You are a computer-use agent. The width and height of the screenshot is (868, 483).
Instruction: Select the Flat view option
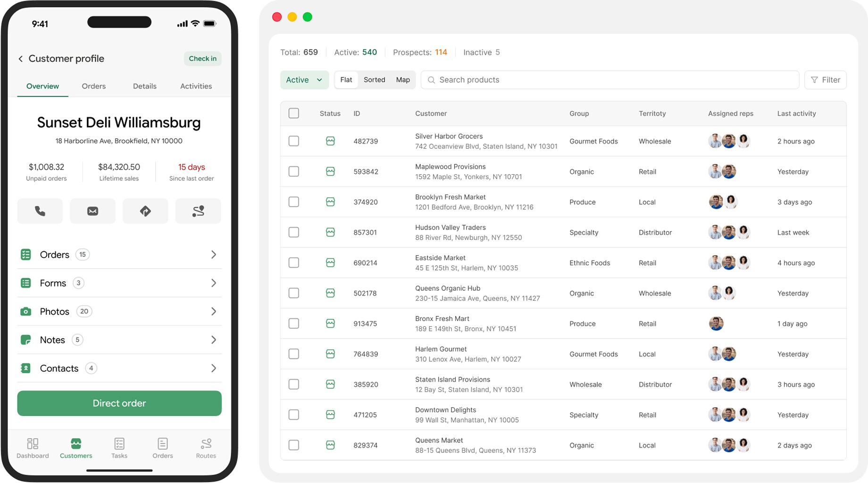click(x=346, y=80)
